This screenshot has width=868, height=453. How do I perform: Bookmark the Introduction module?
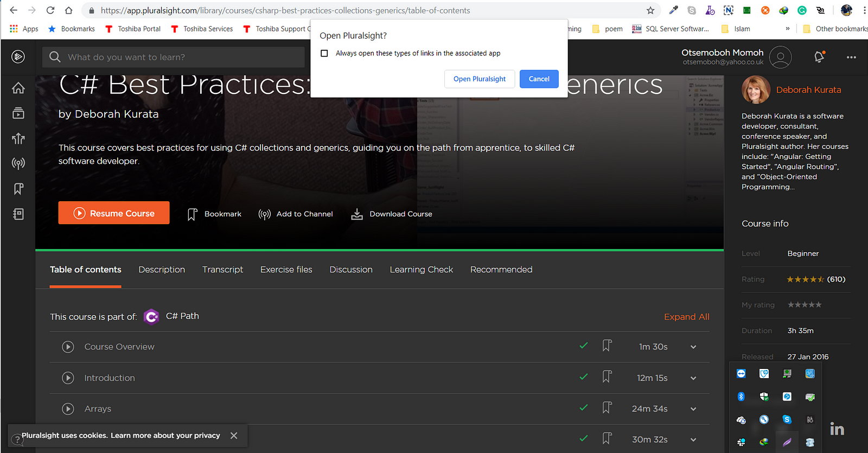pyautogui.click(x=607, y=377)
